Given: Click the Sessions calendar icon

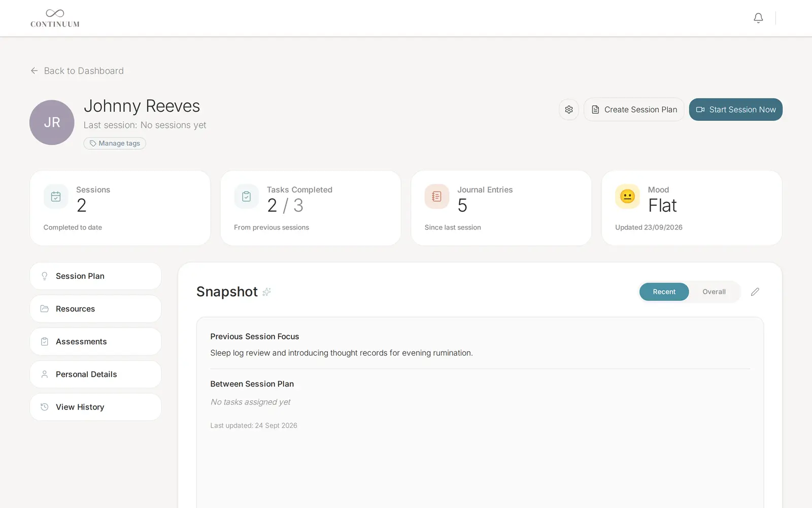Looking at the screenshot, I should [x=56, y=197].
